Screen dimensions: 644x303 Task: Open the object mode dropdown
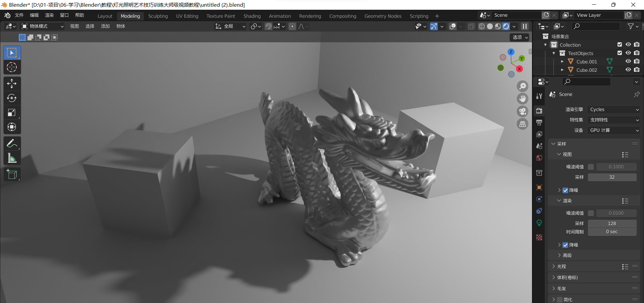tap(43, 26)
